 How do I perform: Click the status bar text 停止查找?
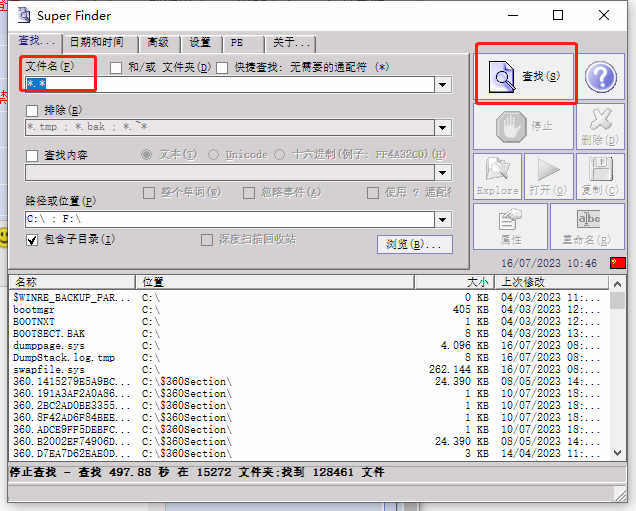[33, 472]
